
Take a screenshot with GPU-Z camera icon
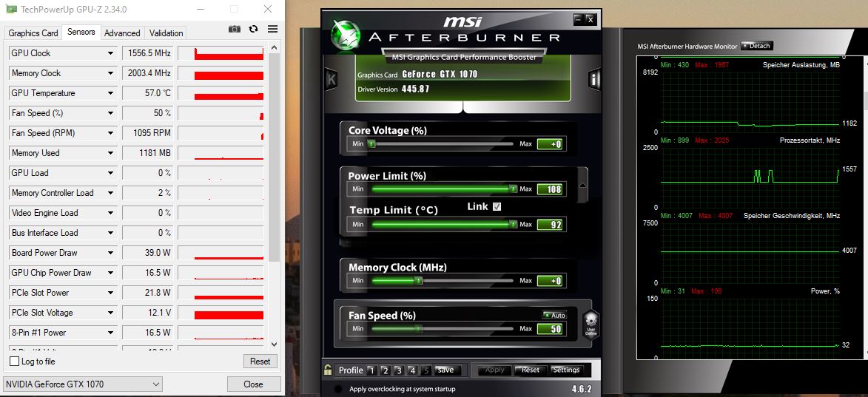point(235,30)
